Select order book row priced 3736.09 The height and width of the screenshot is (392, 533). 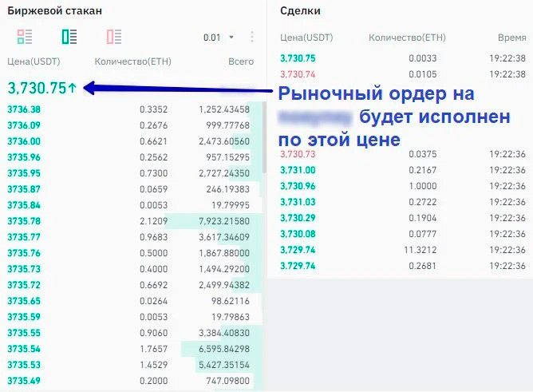pos(131,125)
